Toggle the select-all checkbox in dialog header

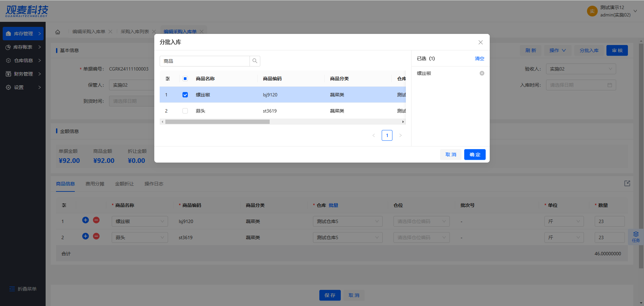185,79
